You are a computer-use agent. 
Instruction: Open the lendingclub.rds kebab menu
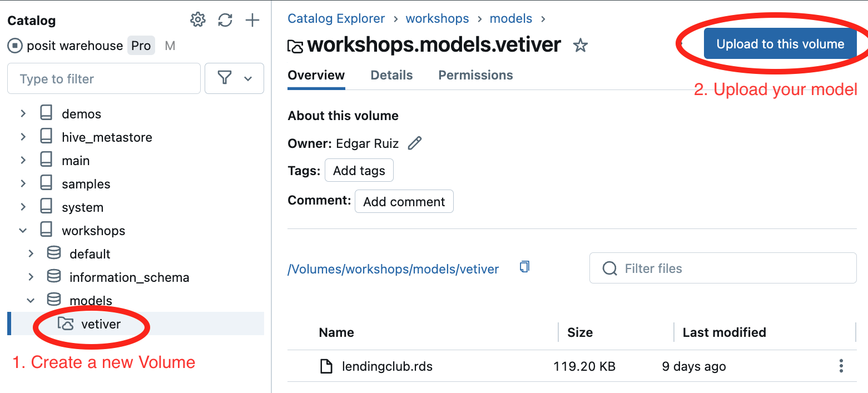point(841,366)
